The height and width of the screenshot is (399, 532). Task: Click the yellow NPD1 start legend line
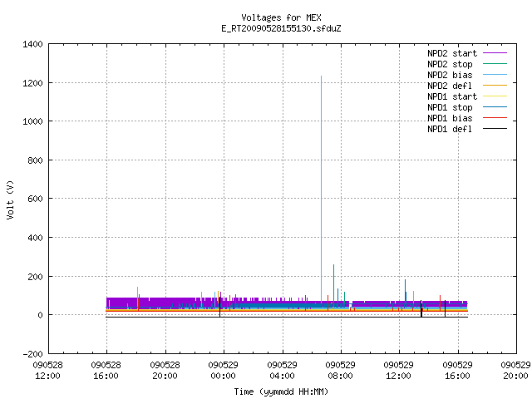point(495,96)
